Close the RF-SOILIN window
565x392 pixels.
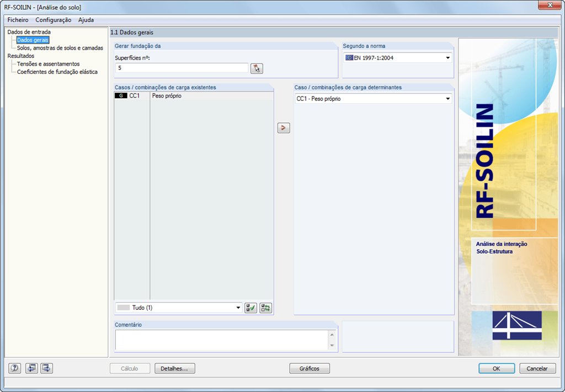point(550,5)
